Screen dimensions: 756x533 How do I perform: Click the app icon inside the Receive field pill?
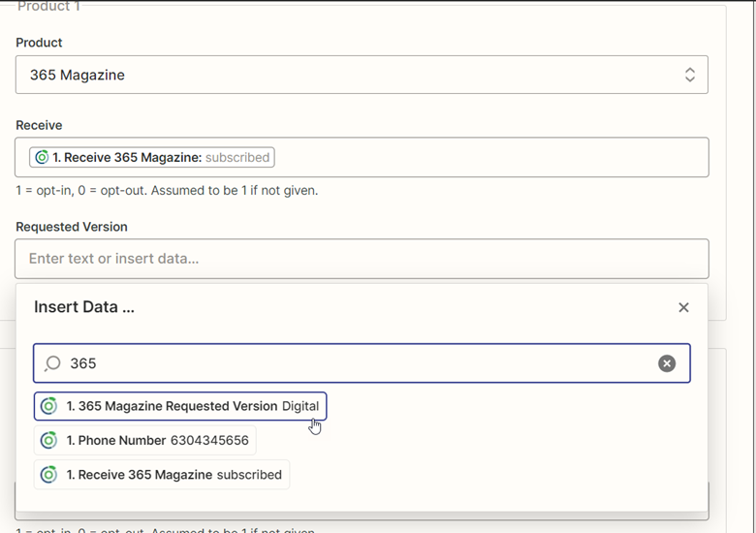tap(42, 157)
